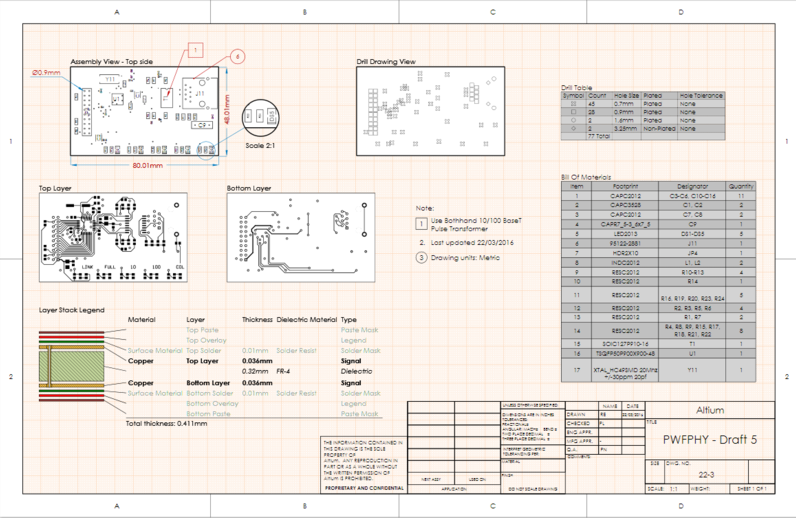
Task: Click the 'Drill Drawing View' title
Action: (x=386, y=61)
